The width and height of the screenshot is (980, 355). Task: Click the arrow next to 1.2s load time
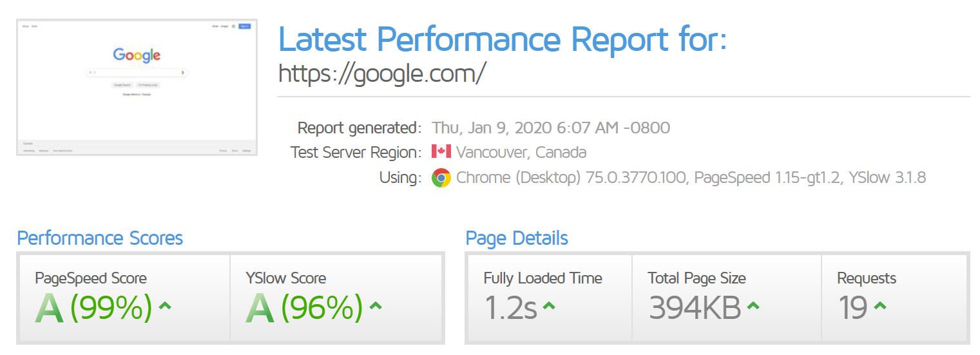[549, 306]
